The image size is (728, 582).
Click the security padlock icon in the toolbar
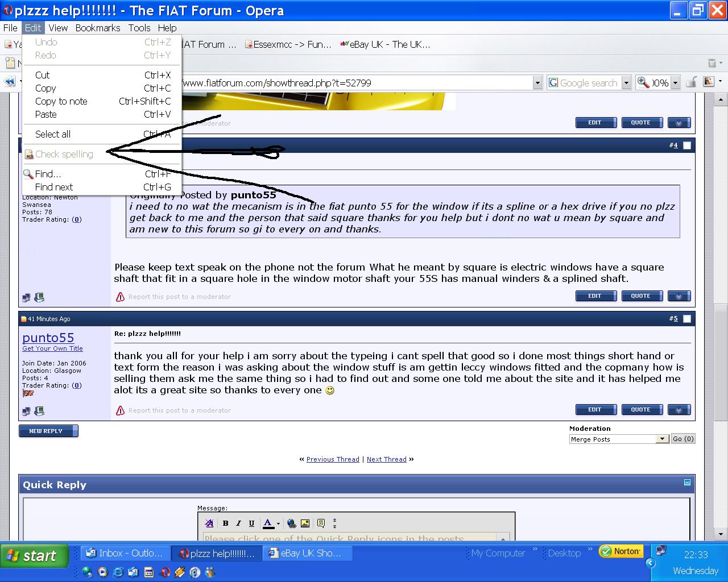click(691, 82)
